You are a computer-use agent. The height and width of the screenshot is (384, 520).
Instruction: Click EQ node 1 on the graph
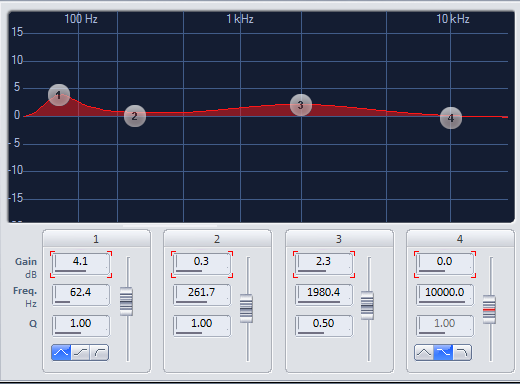(59, 95)
